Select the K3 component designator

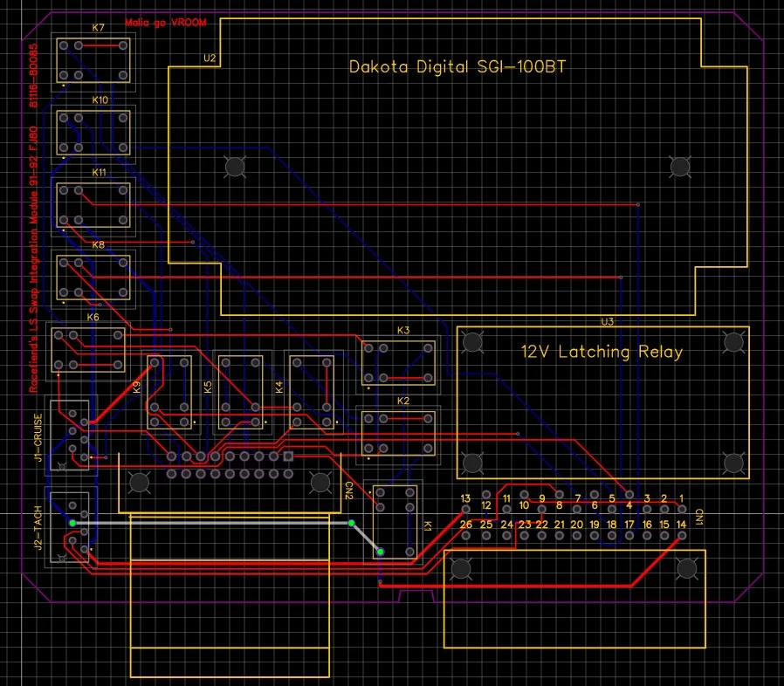[403, 330]
